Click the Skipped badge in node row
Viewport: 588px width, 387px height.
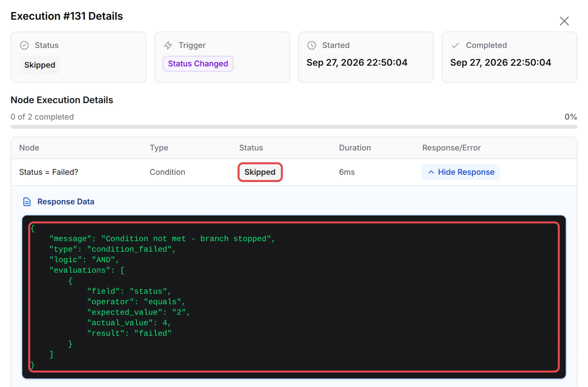260,172
